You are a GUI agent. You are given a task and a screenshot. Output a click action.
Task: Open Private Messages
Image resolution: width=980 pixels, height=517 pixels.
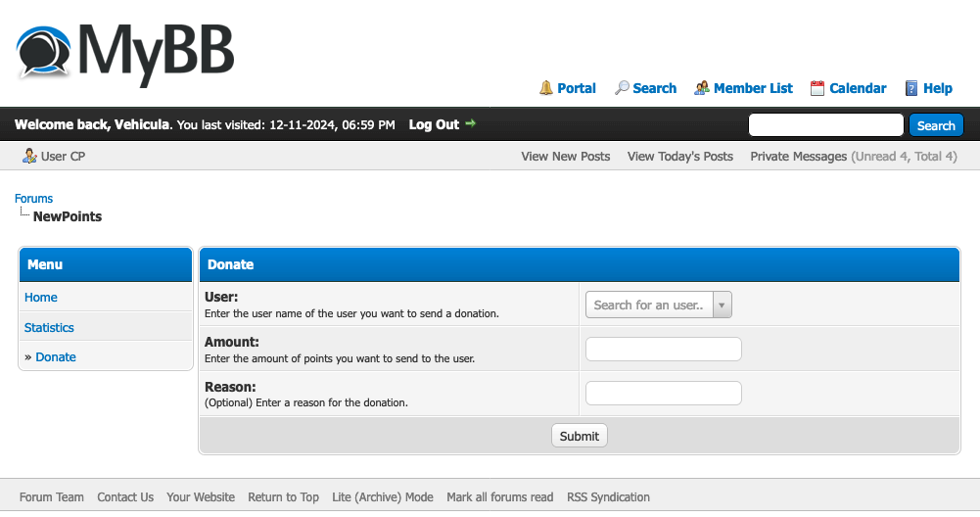click(798, 157)
